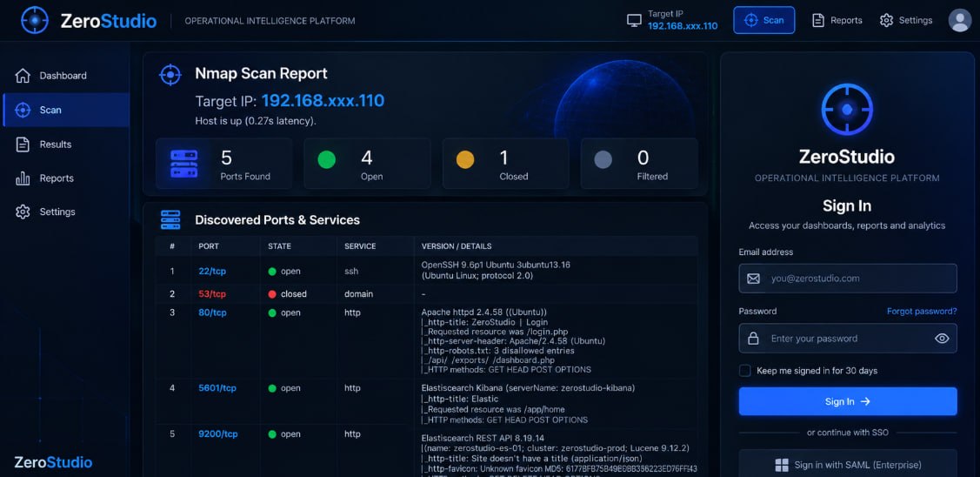980x477 pixels.
Task: Click the ssh service cell
Action: pos(350,272)
